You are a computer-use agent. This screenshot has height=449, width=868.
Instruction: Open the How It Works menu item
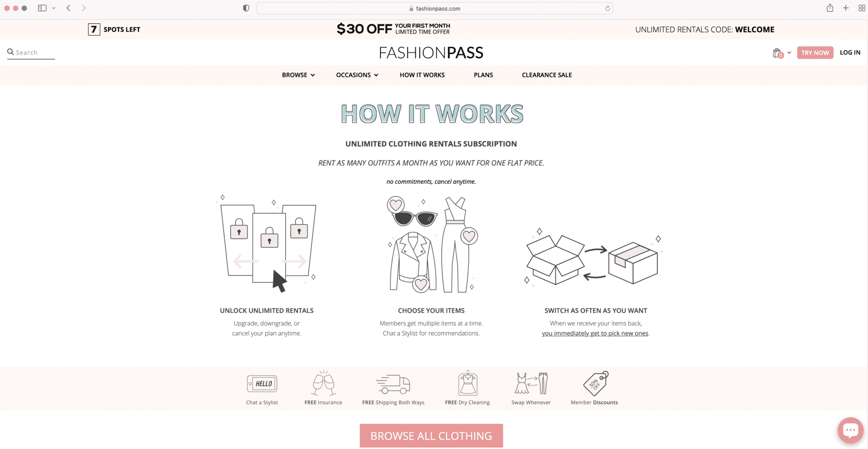[x=422, y=75]
